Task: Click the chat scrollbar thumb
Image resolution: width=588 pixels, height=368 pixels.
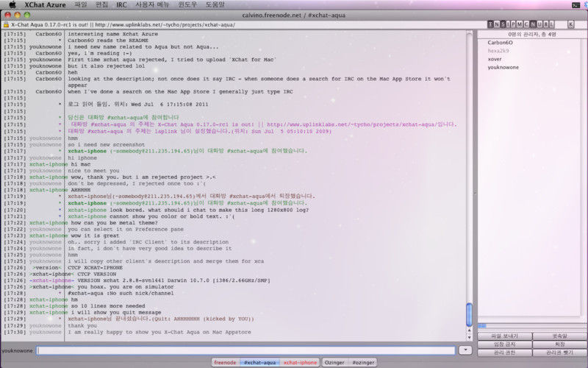Action: [x=469, y=315]
